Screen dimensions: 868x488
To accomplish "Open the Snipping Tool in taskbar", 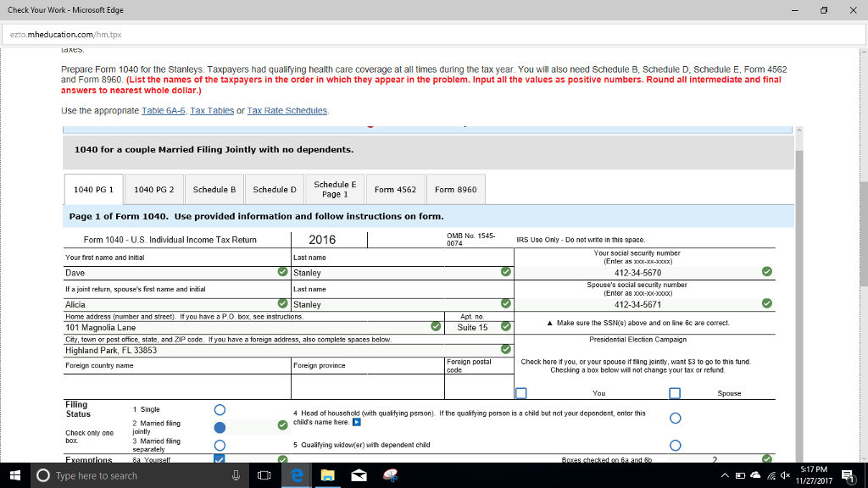I will (x=390, y=475).
